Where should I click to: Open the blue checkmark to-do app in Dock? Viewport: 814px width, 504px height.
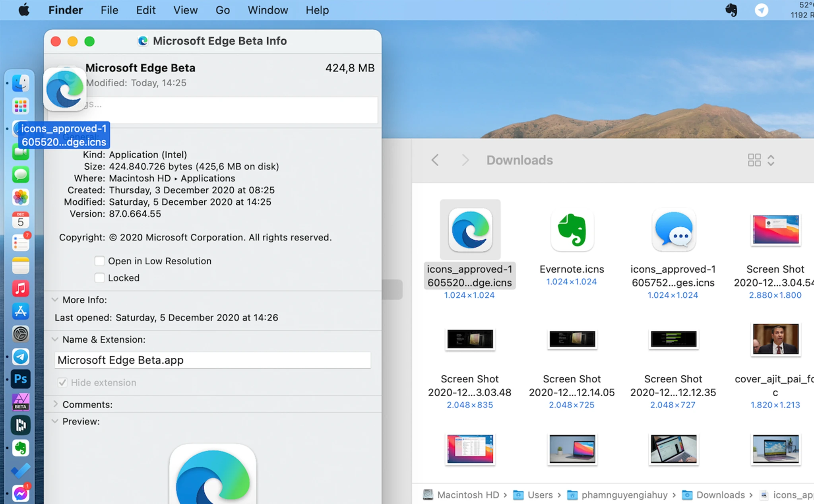point(20,471)
